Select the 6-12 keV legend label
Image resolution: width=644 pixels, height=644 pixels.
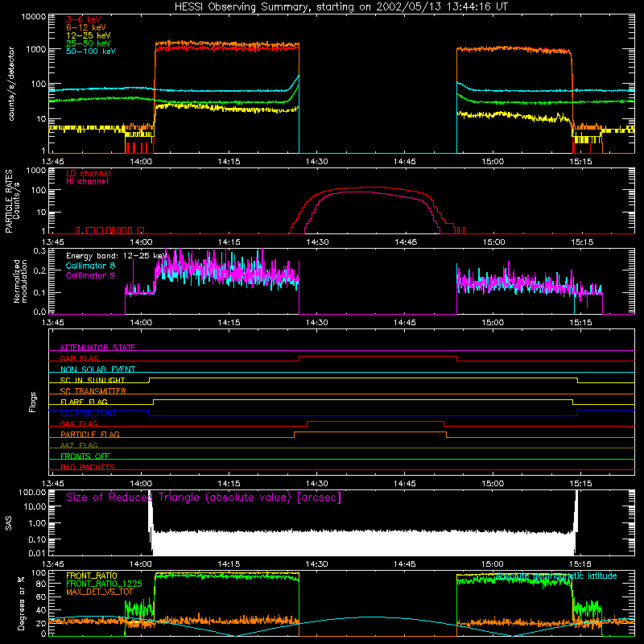click(x=86, y=27)
